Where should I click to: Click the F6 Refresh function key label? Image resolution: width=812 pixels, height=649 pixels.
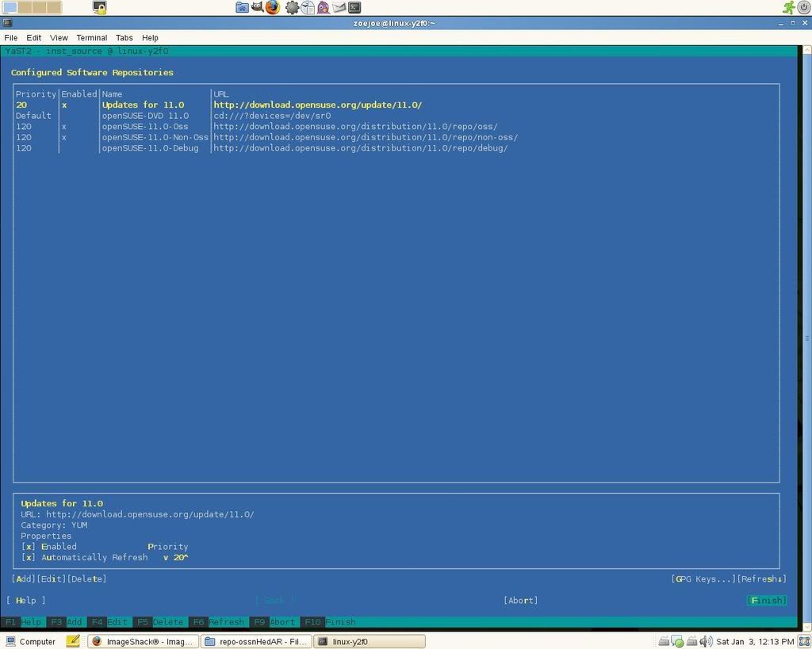tap(217, 621)
